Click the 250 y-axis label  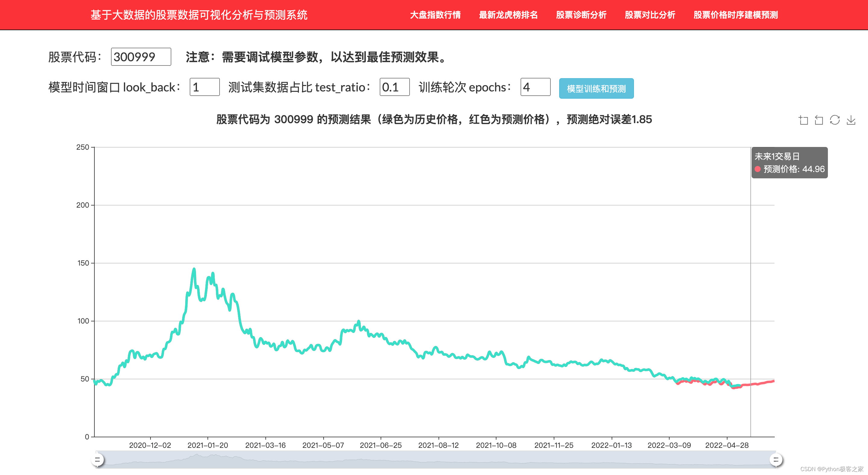pos(83,147)
